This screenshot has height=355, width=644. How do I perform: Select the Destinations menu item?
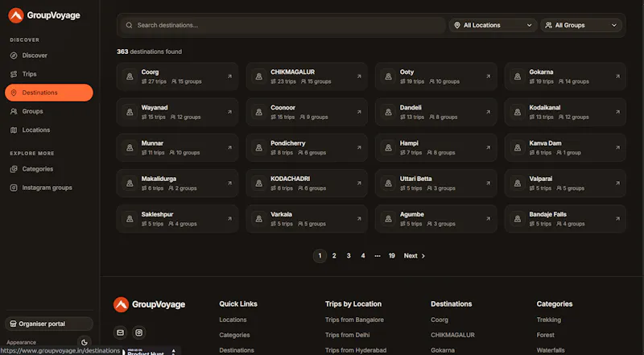pyautogui.click(x=49, y=93)
